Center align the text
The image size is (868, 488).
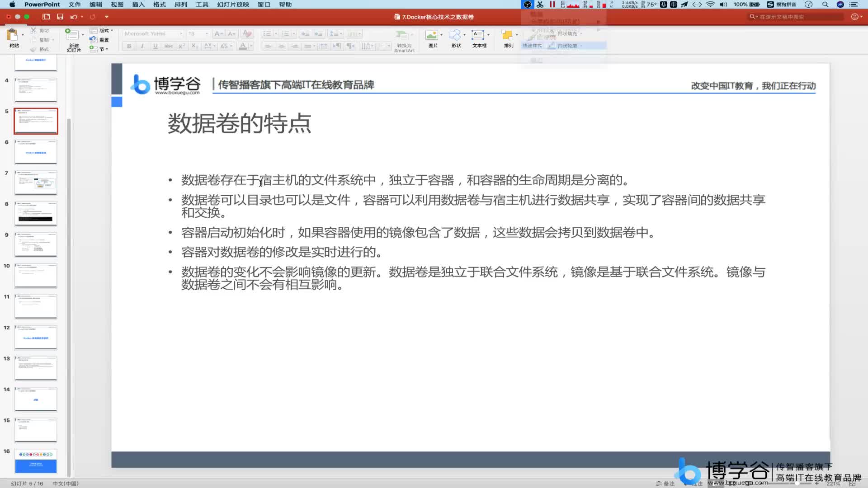pos(281,46)
